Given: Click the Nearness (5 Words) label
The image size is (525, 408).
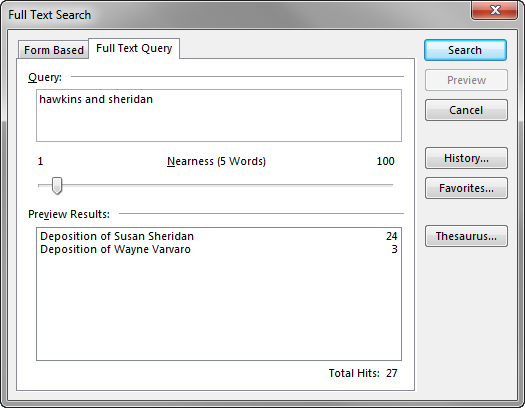Looking at the screenshot, I should (216, 161).
